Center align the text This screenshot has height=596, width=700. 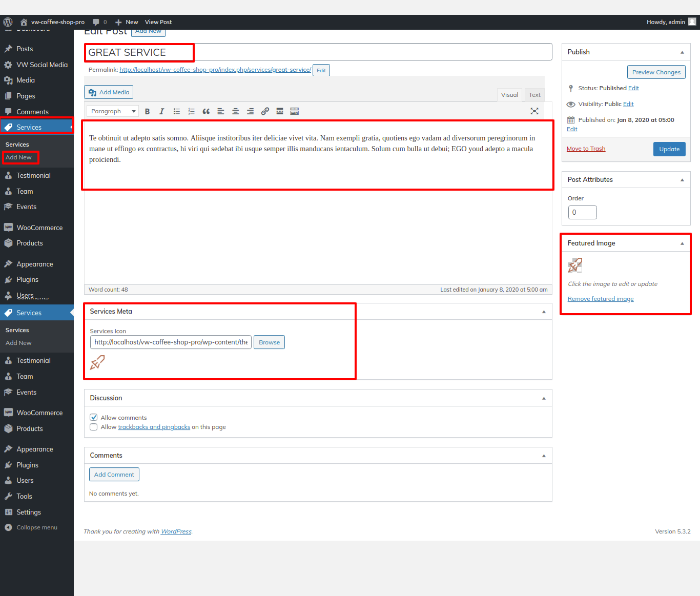pyautogui.click(x=235, y=111)
